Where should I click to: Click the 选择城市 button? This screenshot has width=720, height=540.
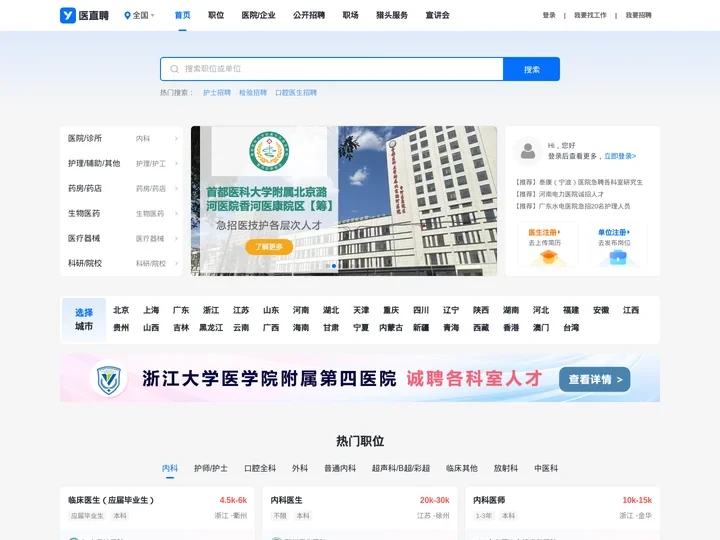click(84, 320)
